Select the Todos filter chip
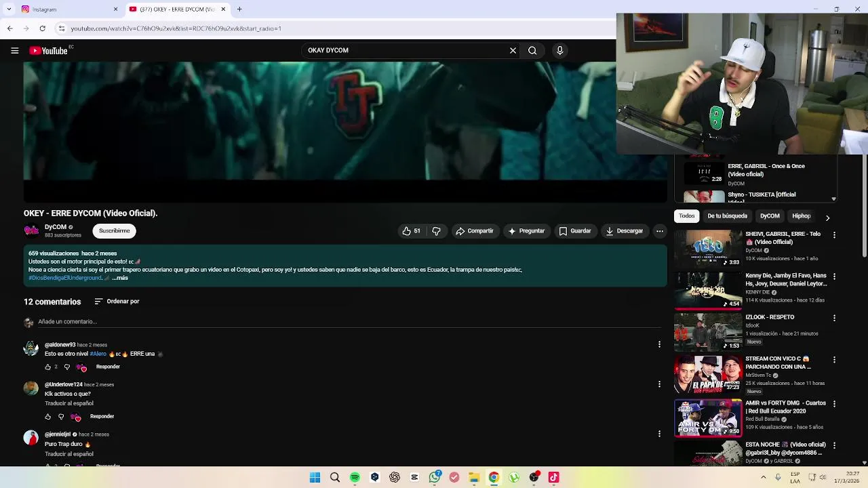 [687, 216]
